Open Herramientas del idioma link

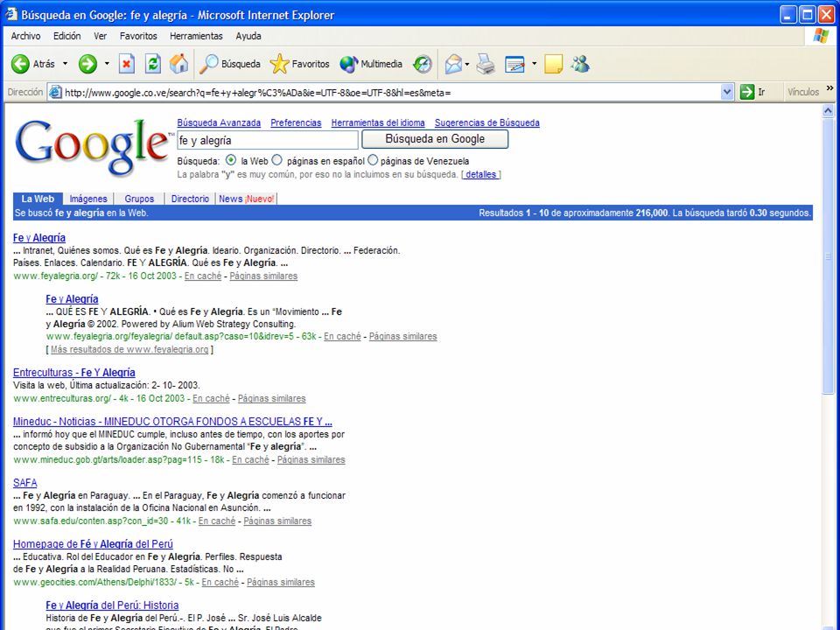click(x=378, y=122)
